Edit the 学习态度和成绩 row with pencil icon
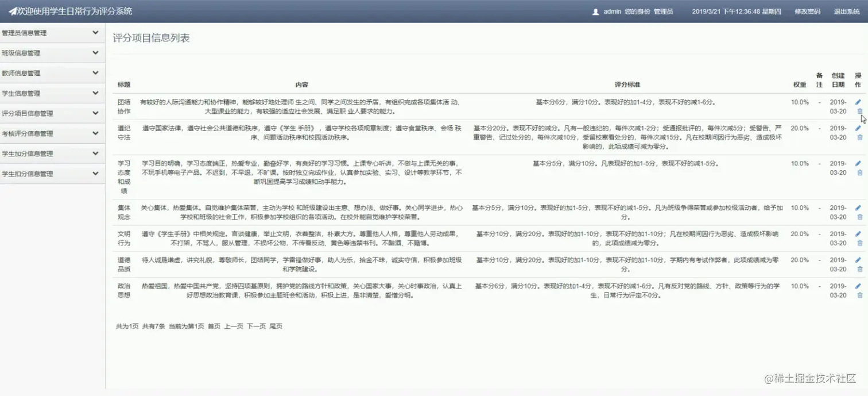 [858, 164]
